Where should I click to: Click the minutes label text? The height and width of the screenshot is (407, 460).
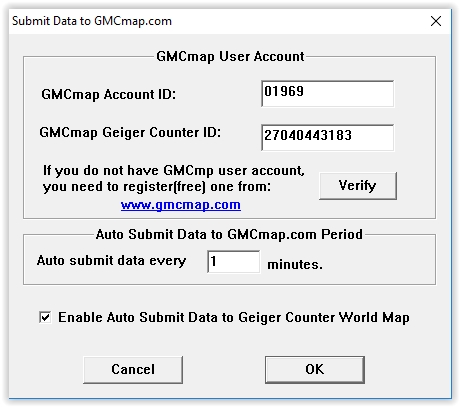tap(295, 264)
